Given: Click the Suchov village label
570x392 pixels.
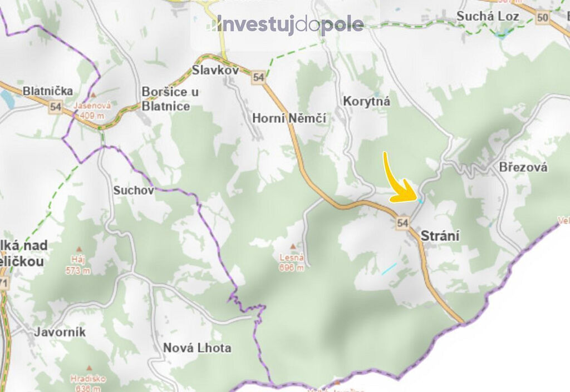Looking at the screenshot, I should click(x=134, y=190).
